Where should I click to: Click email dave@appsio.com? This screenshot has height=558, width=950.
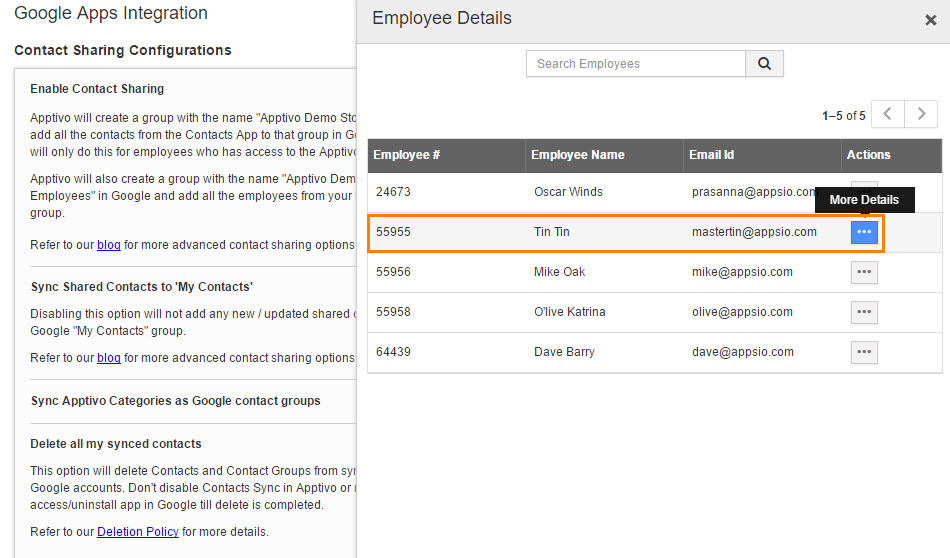(743, 352)
